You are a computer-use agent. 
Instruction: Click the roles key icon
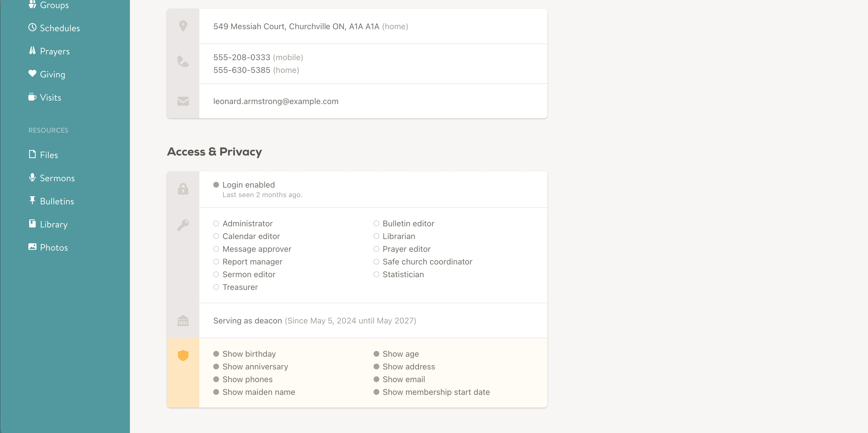click(183, 225)
